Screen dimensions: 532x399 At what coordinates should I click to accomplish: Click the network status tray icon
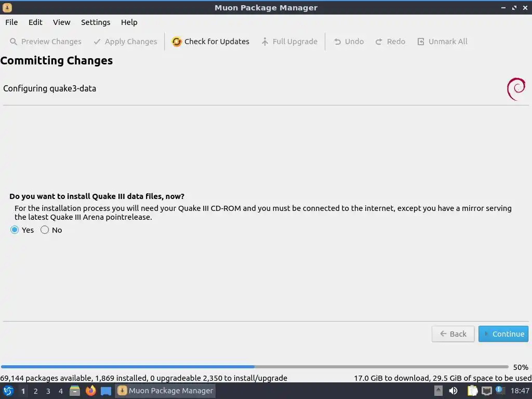pyautogui.click(x=486, y=391)
